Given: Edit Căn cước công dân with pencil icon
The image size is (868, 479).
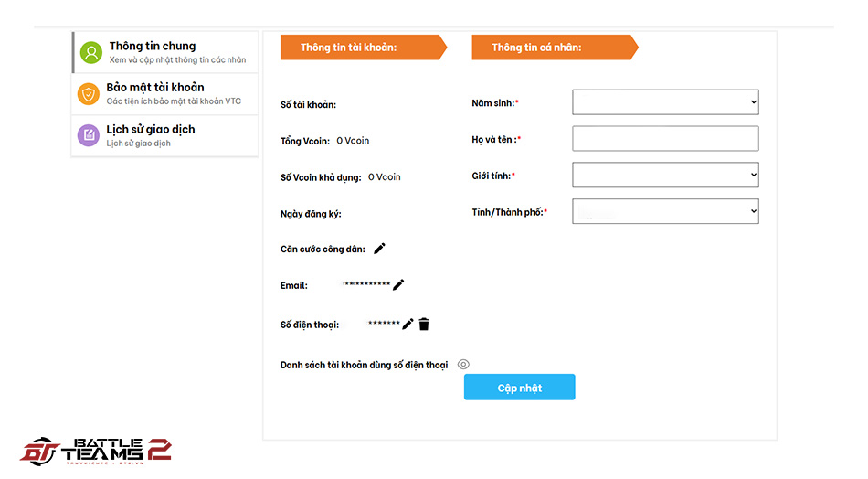Looking at the screenshot, I should tap(379, 249).
